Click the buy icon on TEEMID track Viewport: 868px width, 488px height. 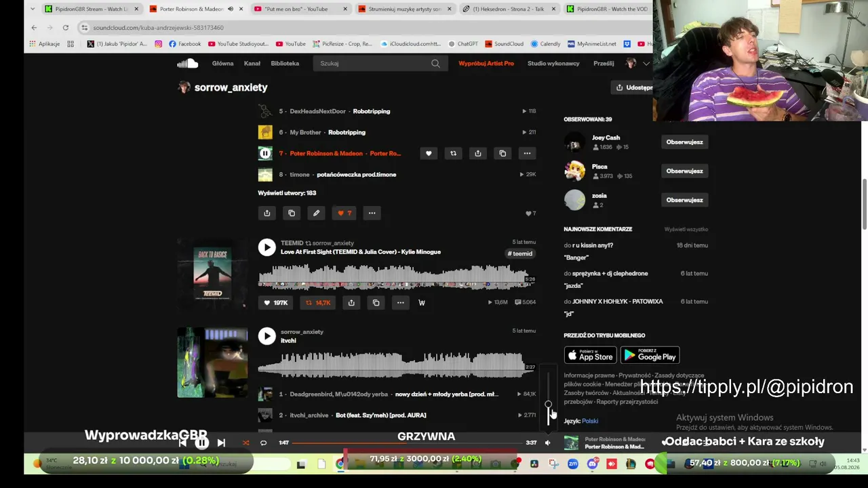(422, 303)
